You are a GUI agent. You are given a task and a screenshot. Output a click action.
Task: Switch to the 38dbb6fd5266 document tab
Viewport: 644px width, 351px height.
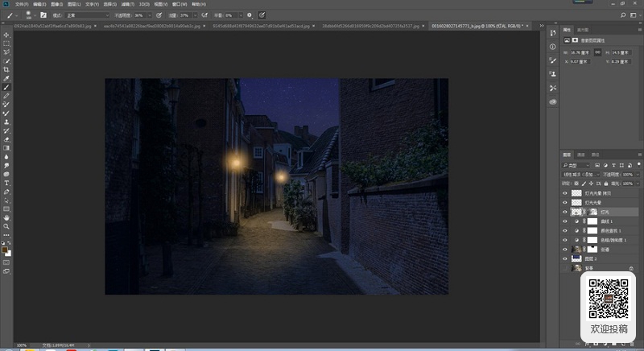(370, 26)
